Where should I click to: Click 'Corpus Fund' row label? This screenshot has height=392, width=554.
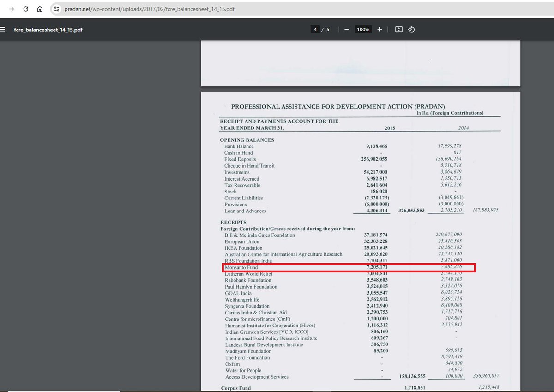[x=235, y=388]
